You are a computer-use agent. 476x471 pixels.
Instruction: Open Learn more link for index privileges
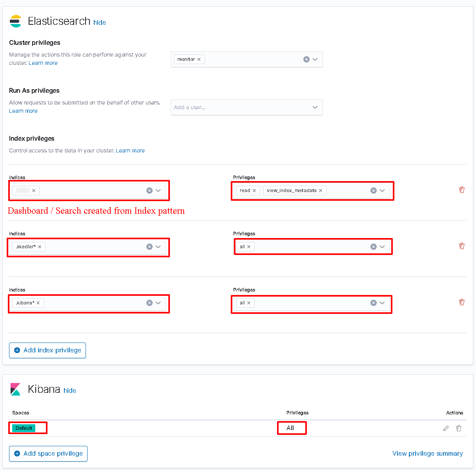[130, 150]
